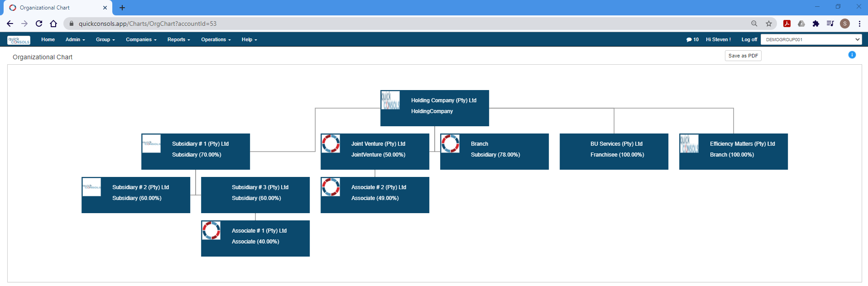The height and width of the screenshot is (286, 868).
Task: Open the Chrome zoom magnifier icon
Action: tap(754, 24)
